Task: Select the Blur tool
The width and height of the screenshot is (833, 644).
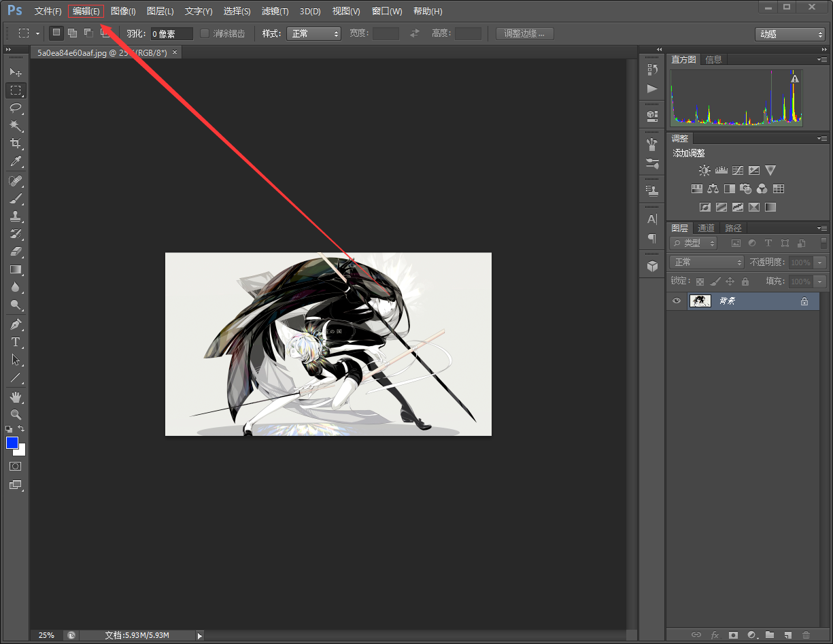Action: (16, 287)
